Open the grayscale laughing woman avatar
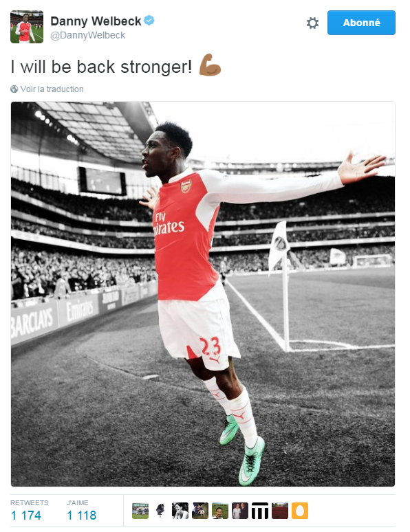Viewport: 410px width, 532px height. coord(180,511)
